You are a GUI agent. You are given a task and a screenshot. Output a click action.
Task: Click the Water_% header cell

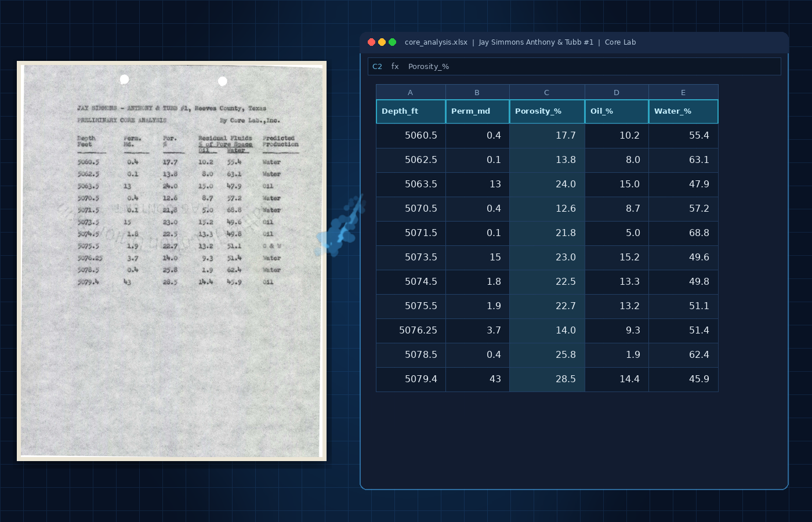(x=683, y=111)
